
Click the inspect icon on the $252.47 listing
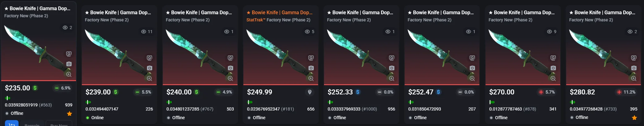click(x=472, y=58)
